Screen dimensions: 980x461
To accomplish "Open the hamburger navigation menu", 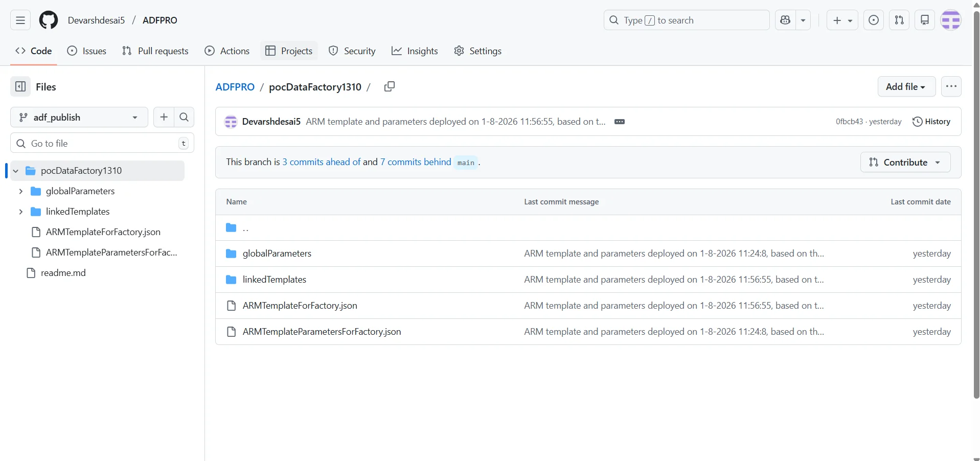I will tap(20, 20).
